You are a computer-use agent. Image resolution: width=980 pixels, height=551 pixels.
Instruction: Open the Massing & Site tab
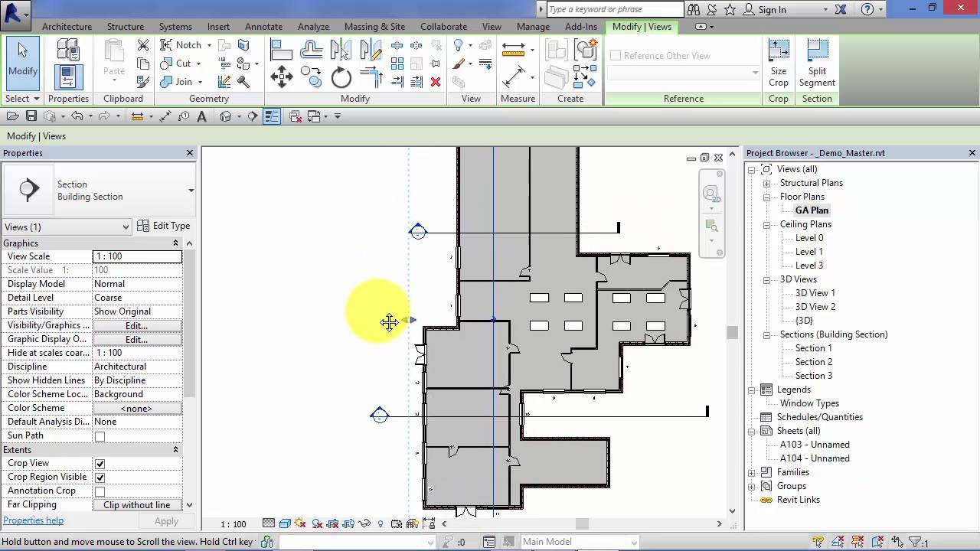pyautogui.click(x=374, y=27)
